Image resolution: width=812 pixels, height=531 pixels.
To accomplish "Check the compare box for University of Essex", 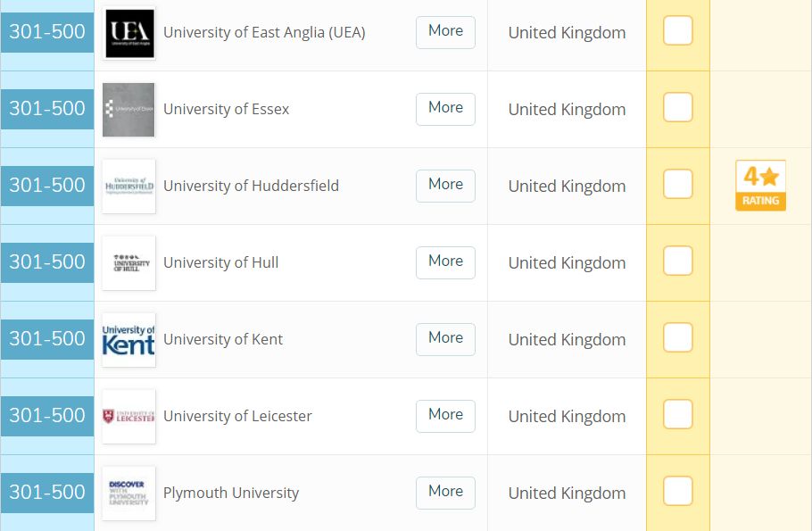I will pyautogui.click(x=677, y=107).
